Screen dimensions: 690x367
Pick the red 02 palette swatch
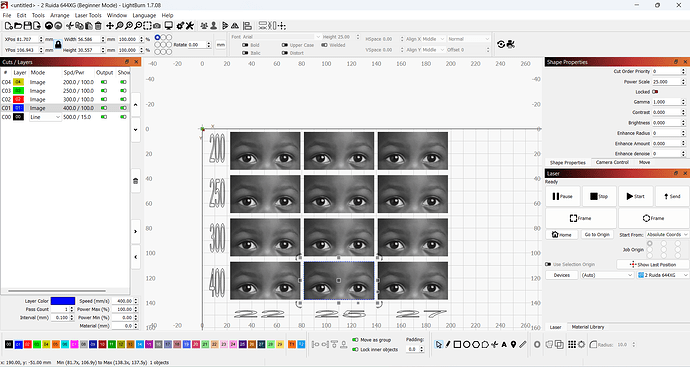(x=27, y=345)
